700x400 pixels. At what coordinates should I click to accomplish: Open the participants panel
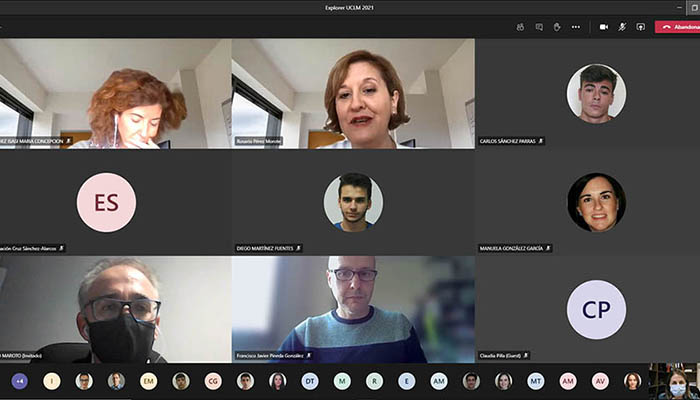[521, 27]
